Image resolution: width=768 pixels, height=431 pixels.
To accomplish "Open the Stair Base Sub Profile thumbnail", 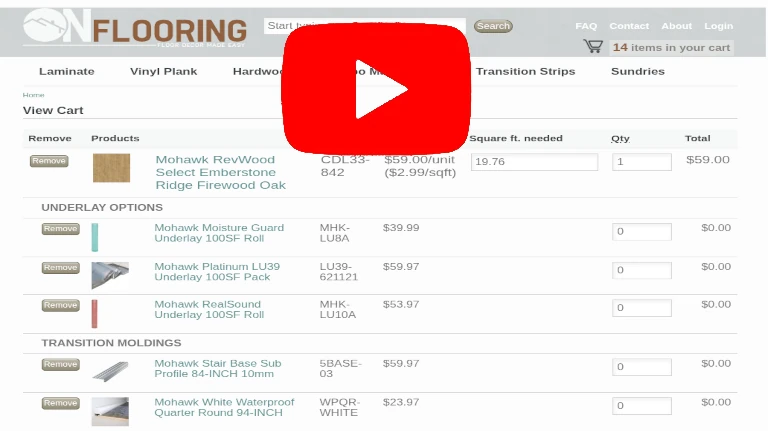I will [110, 372].
